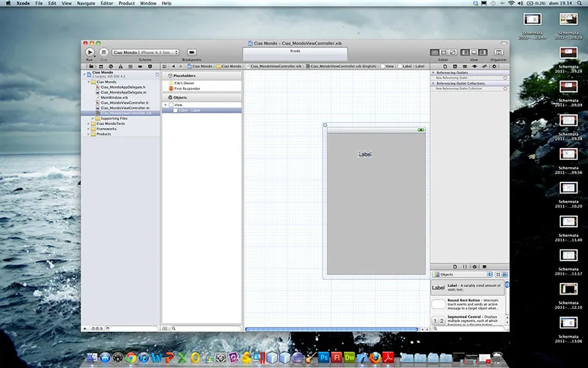The image size is (588, 368).
Task: Toggle the Assistant editor mode button
Action: (x=443, y=52)
